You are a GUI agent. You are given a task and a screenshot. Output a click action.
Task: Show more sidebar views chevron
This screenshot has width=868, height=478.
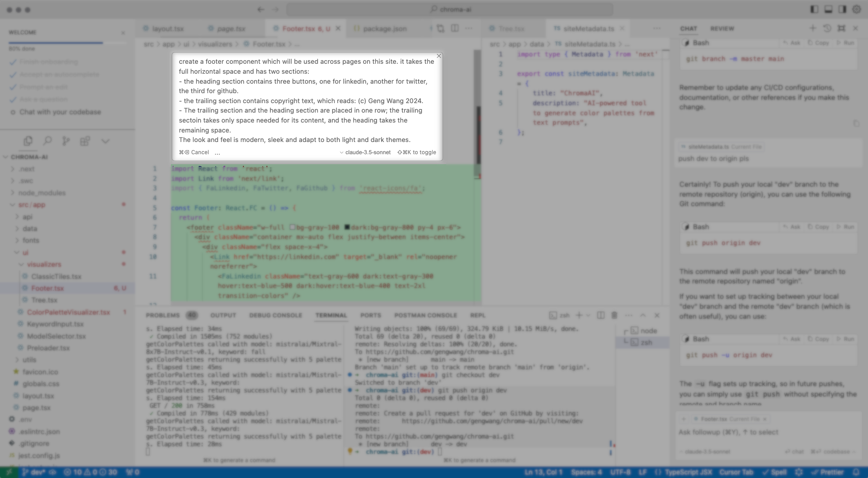(105, 141)
